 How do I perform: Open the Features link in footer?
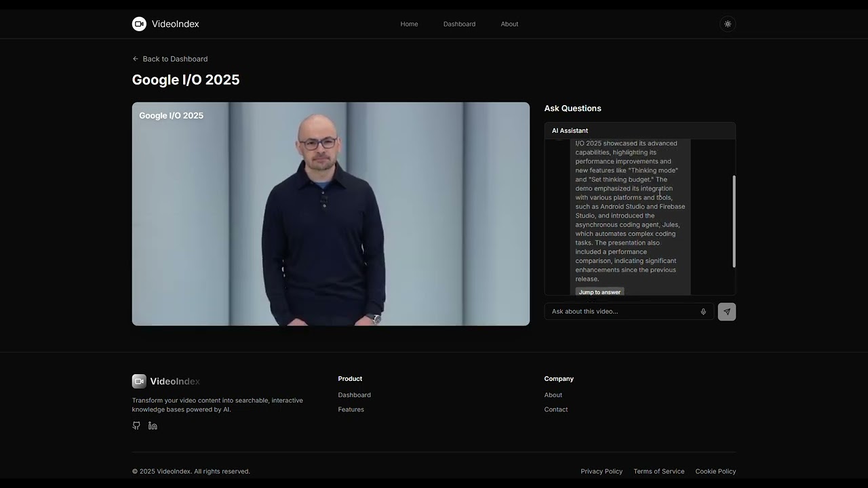click(351, 409)
